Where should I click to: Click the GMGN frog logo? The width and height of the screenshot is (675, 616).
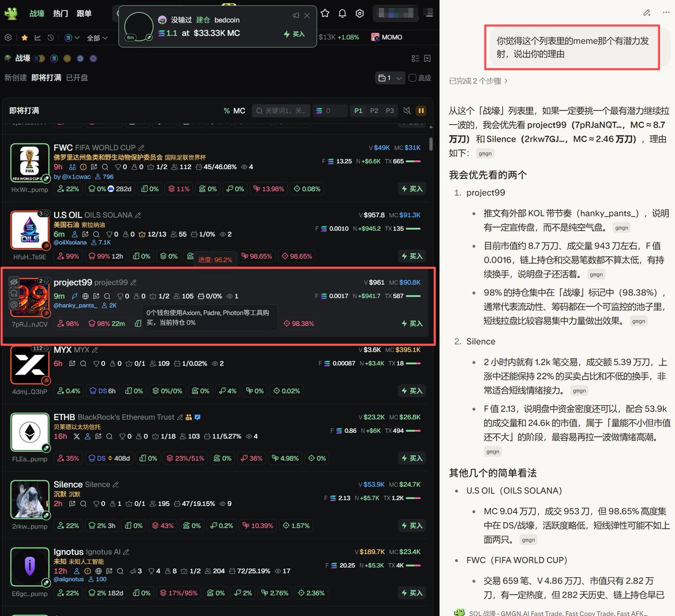[11, 13]
